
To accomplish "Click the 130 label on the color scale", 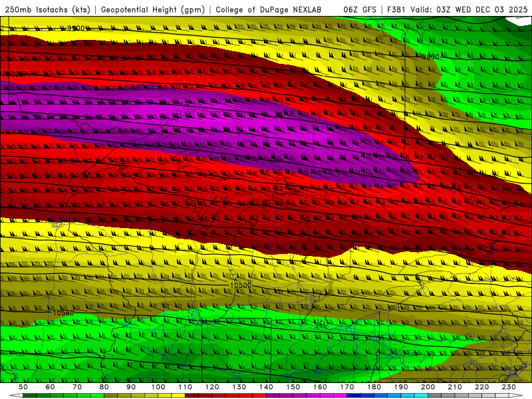I will 239,387.
